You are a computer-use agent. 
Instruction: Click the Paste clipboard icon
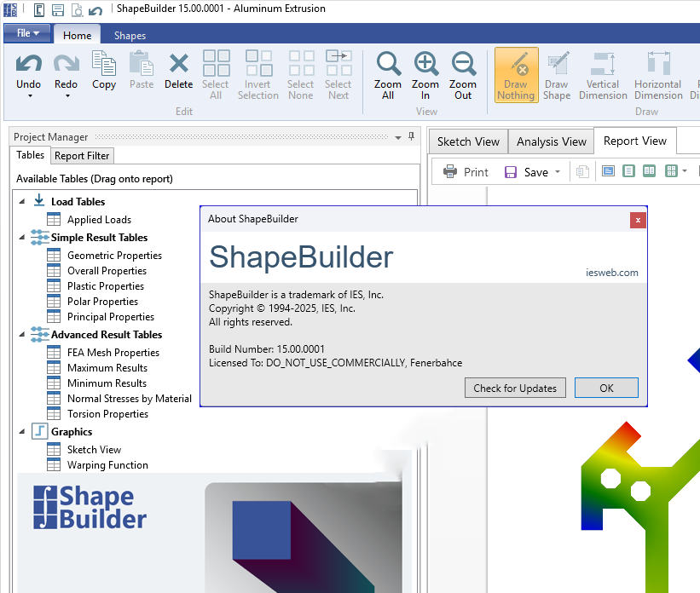click(x=142, y=63)
